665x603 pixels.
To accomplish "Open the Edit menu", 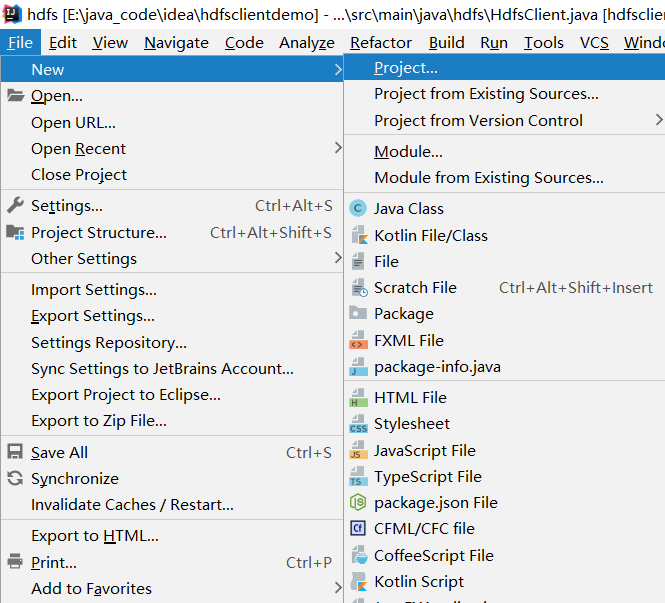I will [63, 42].
